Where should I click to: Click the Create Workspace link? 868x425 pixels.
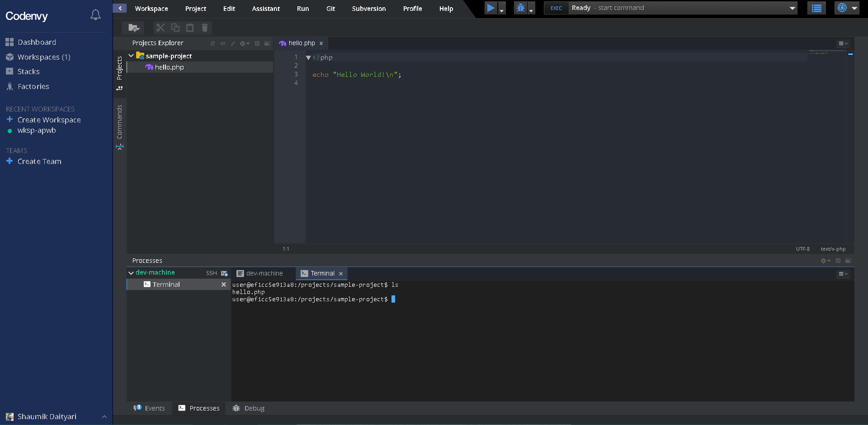49,120
